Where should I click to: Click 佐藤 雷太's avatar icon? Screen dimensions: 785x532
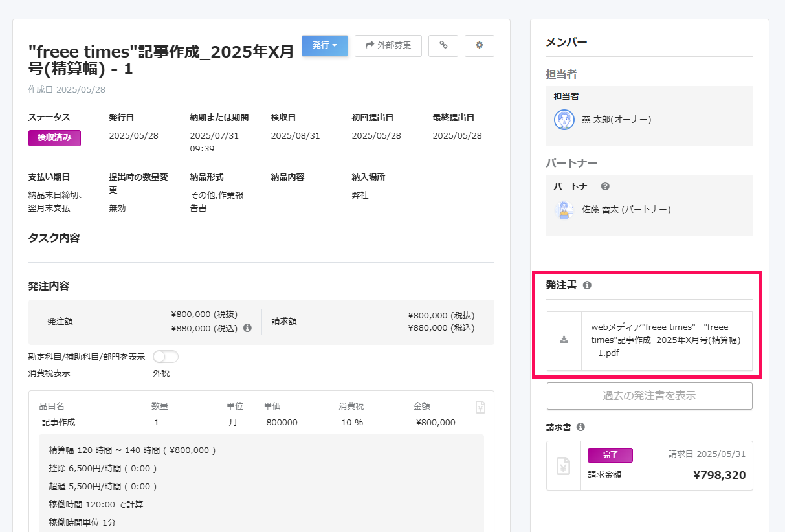564,209
